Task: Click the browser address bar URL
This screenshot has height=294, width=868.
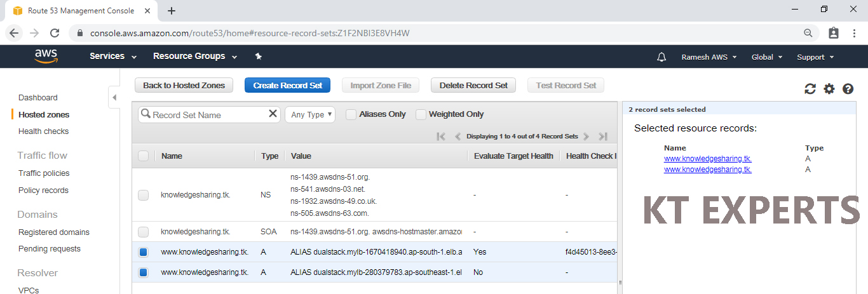Action: tap(250, 33)
